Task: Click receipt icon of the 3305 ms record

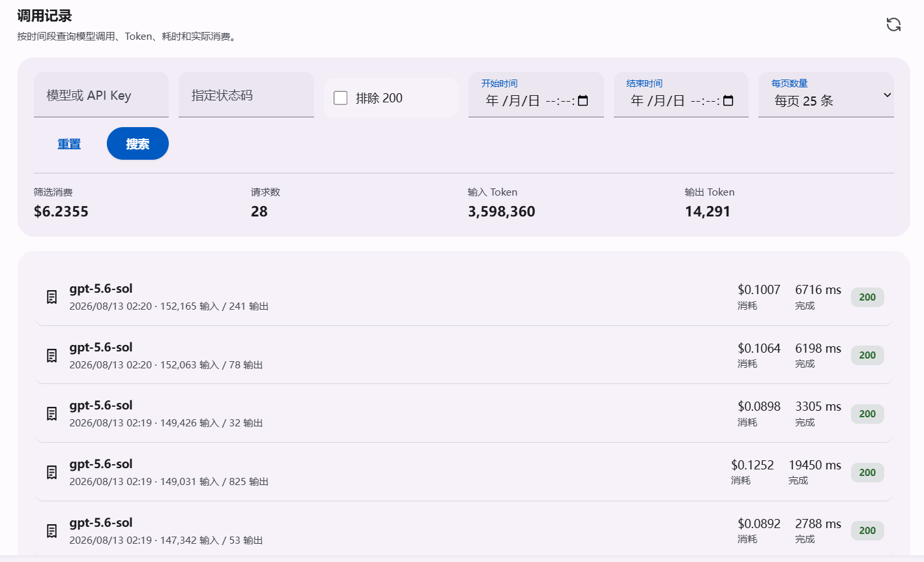Action: click(52, 414)
